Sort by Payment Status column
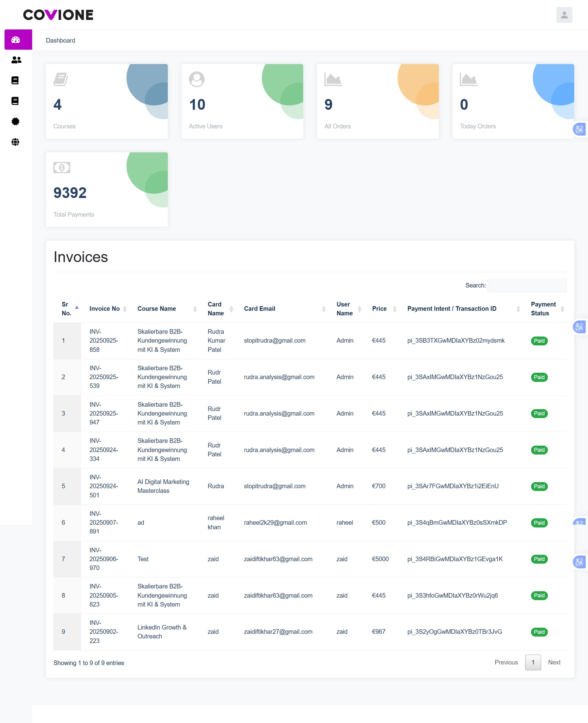The height and width of the screenshot is (723, 588). point(543,308)
